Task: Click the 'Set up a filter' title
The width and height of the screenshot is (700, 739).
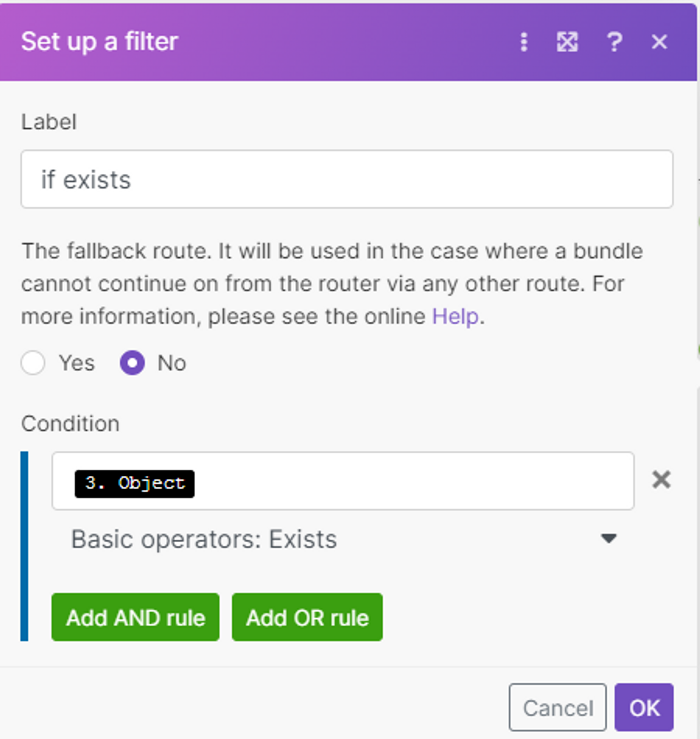Action: coord(100,41)
